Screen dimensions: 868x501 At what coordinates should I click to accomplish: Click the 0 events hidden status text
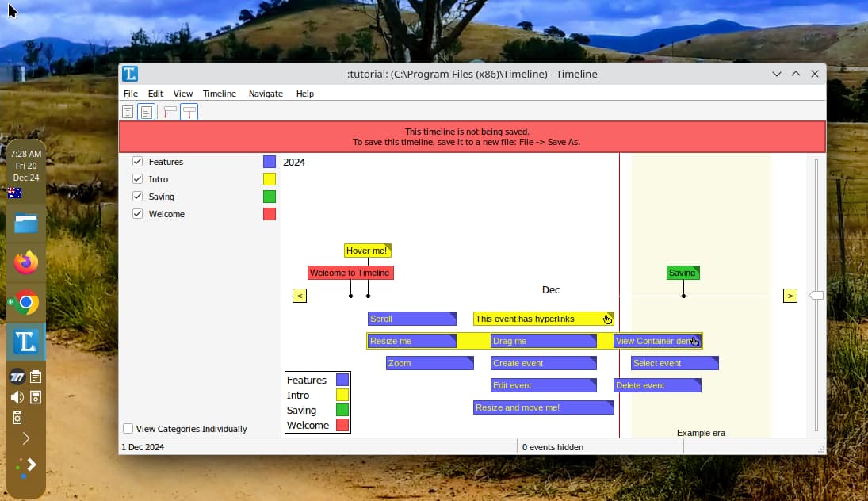tap(553, 447)
